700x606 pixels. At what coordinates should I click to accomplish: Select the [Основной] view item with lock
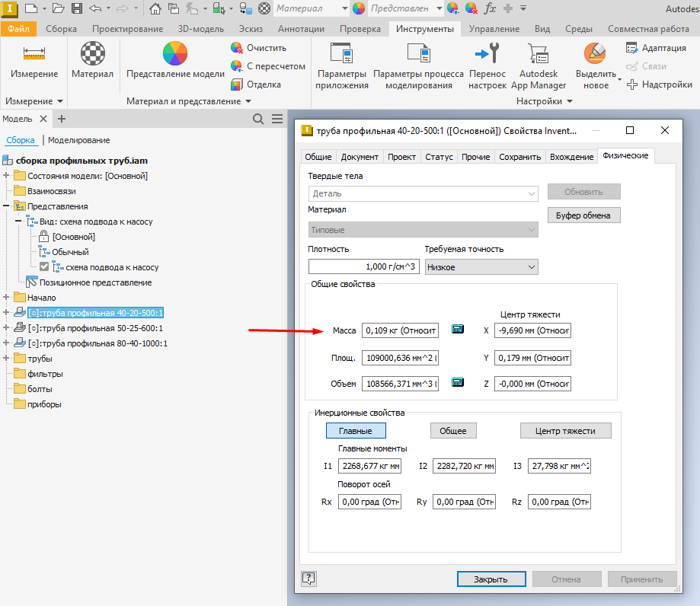click(74, 237)
